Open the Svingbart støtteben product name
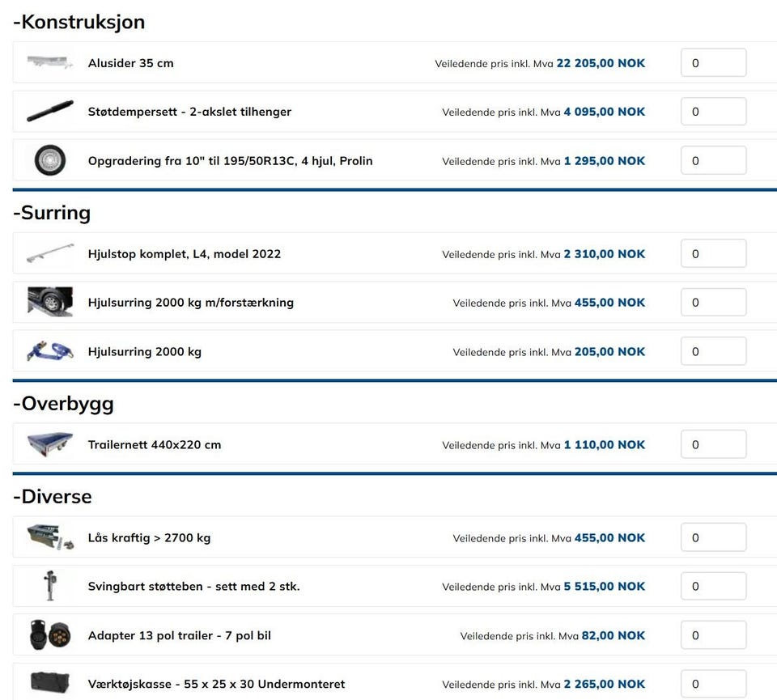777x700 pixels. 193,586
